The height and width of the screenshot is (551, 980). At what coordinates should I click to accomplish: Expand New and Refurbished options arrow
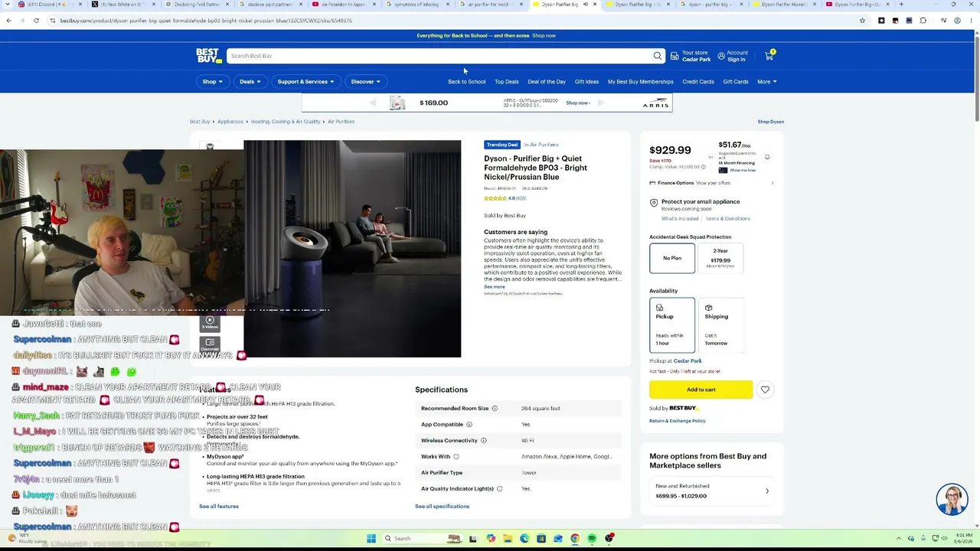click(x=766, y=491)
